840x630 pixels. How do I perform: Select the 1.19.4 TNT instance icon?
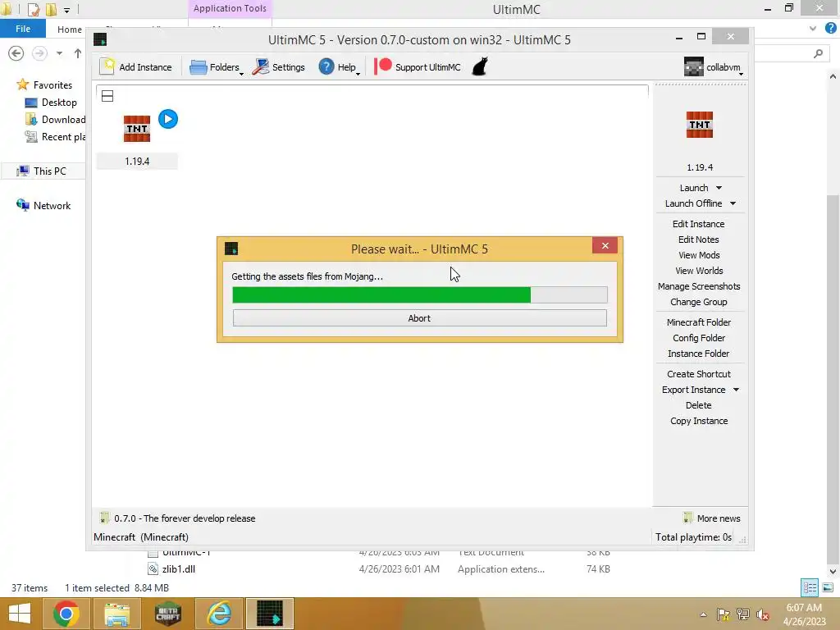[x=137, y=129]
